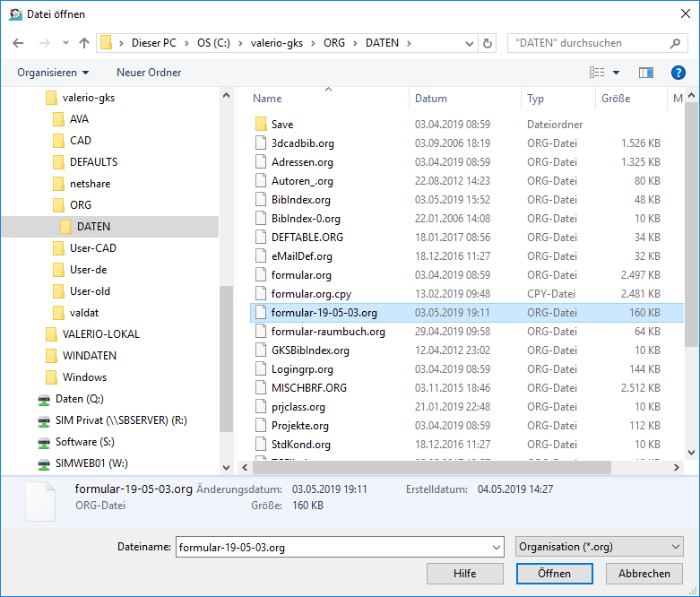Click the Back navigation arrow
The width and height of the screenshot is (700, 597).
(x=18, y=43)
